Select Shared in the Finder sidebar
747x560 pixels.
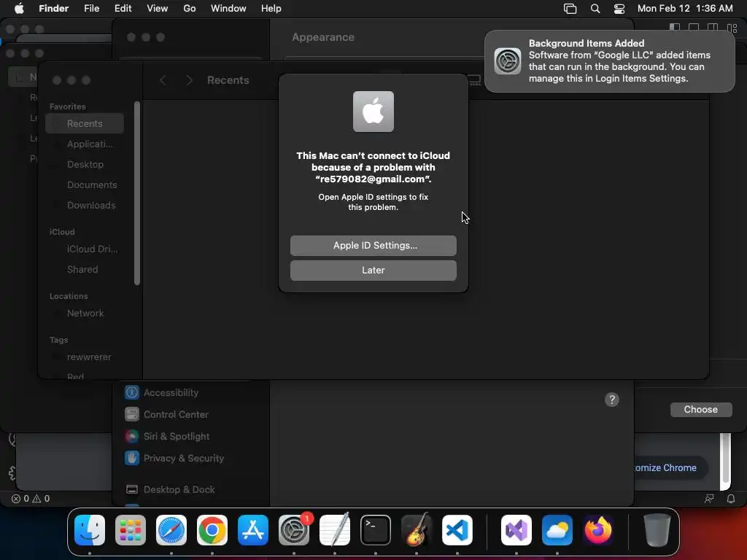point(85,270)
